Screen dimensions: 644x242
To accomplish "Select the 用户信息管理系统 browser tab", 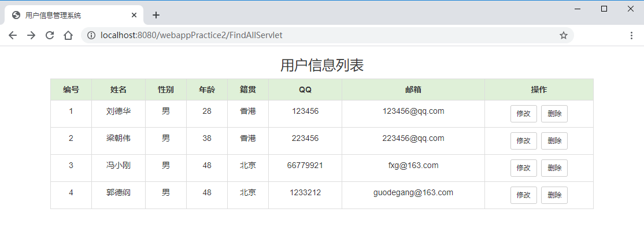I will (x=74, y=15).
